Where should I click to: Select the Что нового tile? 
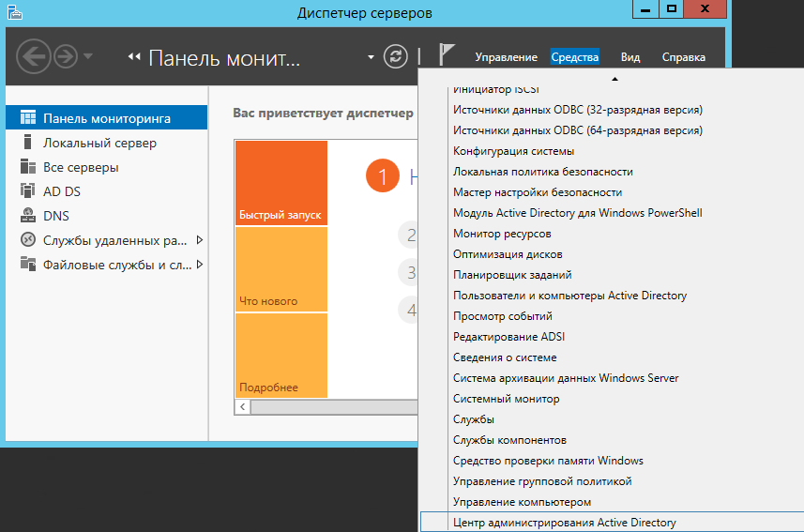281,269
